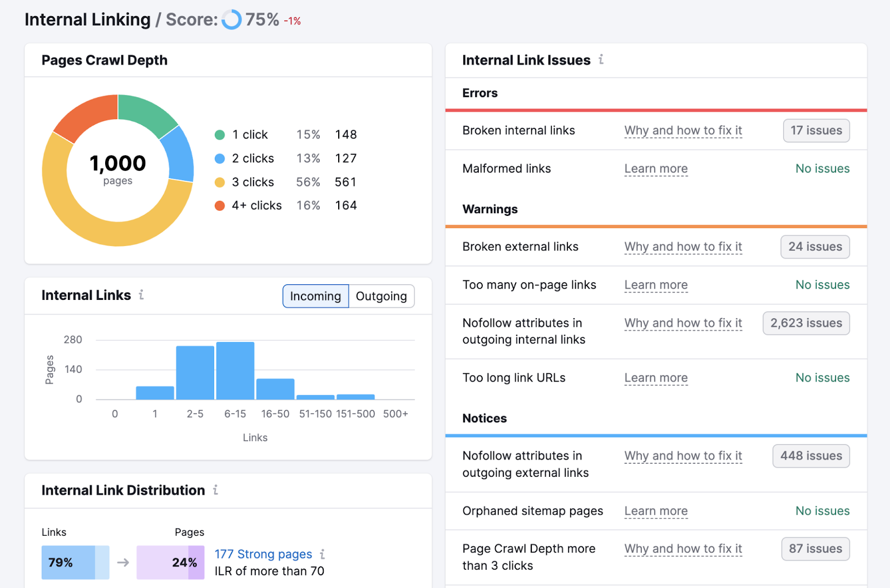890x588 pixels.
Task: Click the info icon beside Internal Links
Action: point(142,295)
